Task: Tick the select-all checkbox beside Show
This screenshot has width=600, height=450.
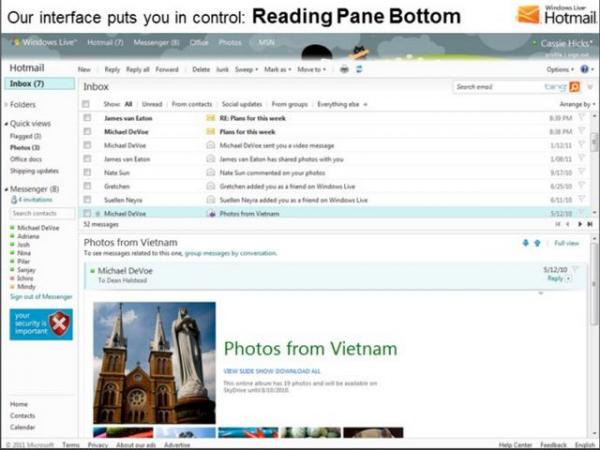Action: pyautogui.click(x=86, y=104)
